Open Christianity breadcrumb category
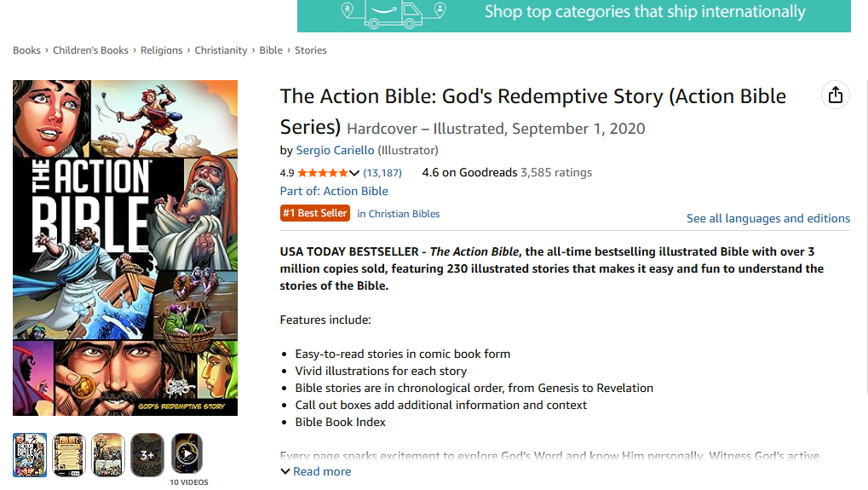 coord(221,50)
